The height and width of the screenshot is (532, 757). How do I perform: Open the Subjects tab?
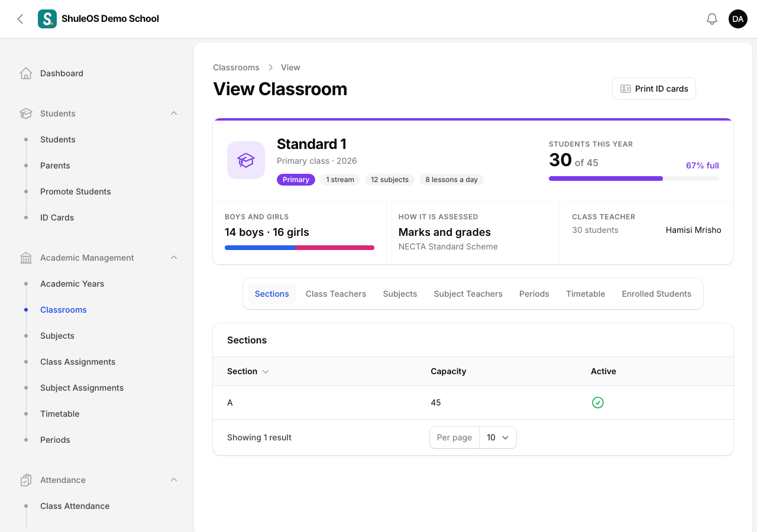click(400, 294)
